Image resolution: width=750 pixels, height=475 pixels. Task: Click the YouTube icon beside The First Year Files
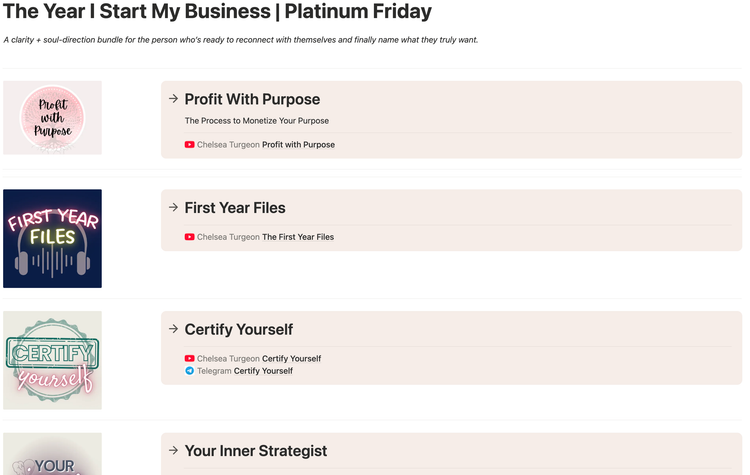pyautogui.click(x=189, y=237)
